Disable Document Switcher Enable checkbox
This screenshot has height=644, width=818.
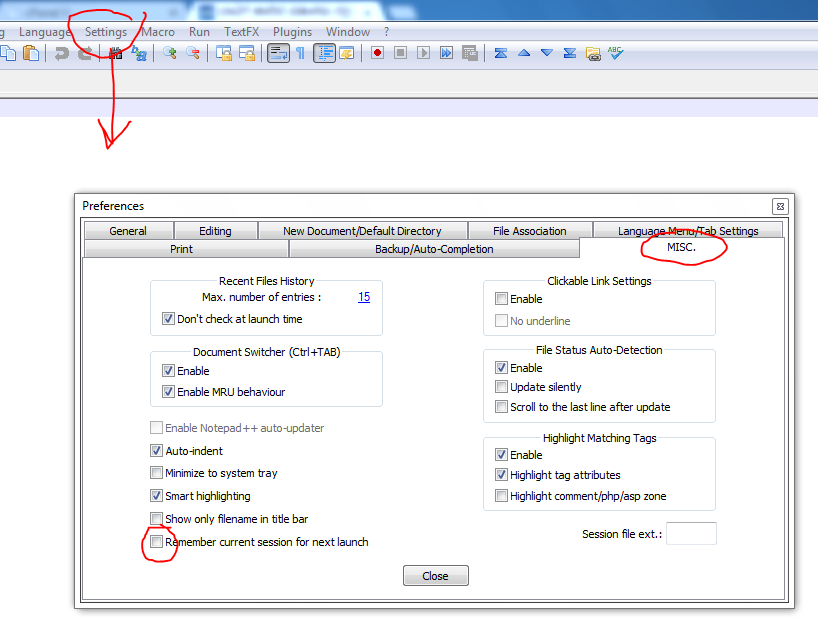168,371
